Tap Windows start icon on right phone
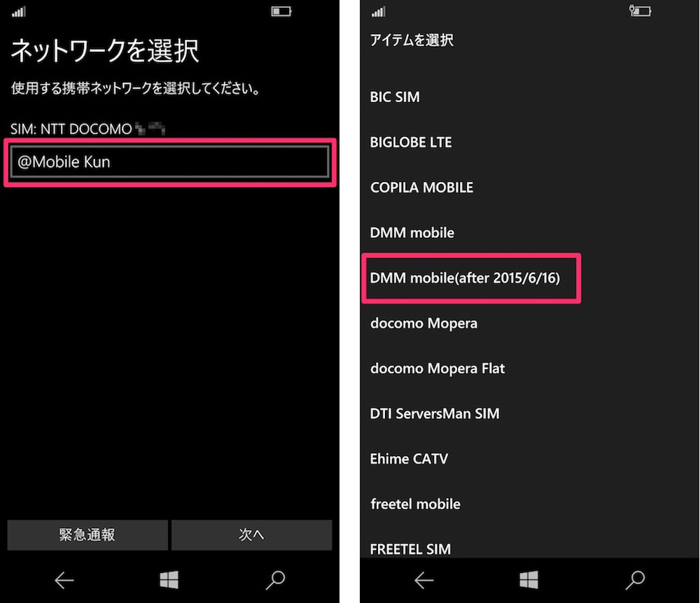 point(529,580)
